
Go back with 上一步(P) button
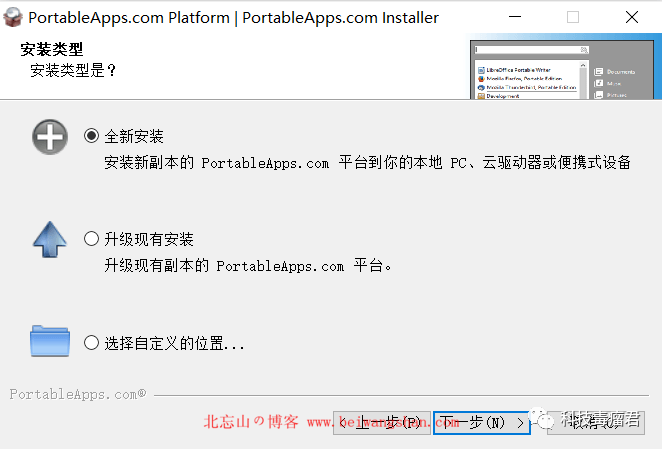click(382, 422)
